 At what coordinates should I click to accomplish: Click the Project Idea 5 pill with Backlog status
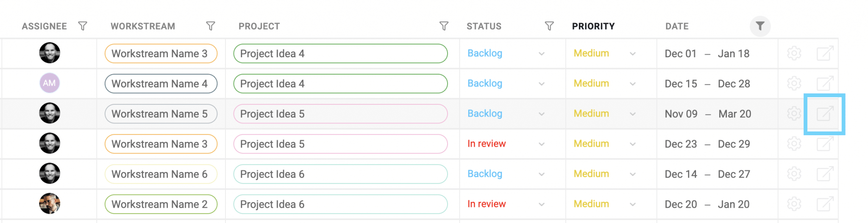coord(340,114)
